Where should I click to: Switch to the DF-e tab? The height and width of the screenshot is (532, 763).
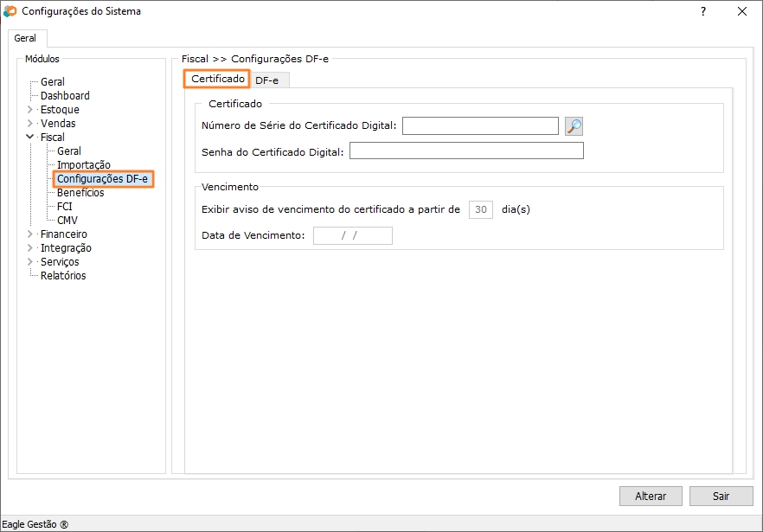pos(267,80)
